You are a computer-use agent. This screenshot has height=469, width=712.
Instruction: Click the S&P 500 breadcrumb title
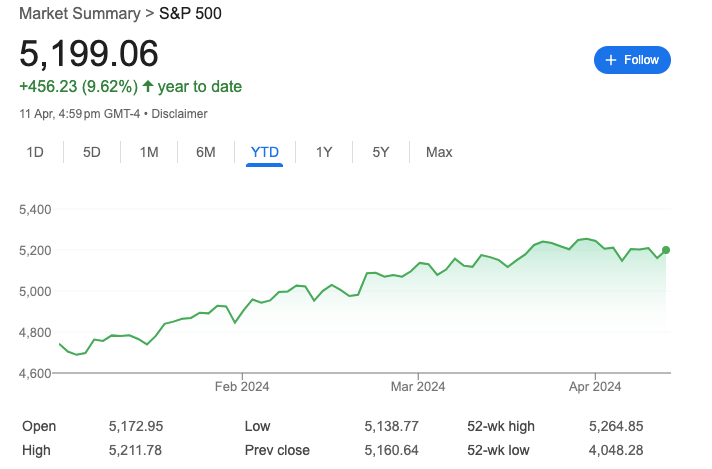(190, 14)
